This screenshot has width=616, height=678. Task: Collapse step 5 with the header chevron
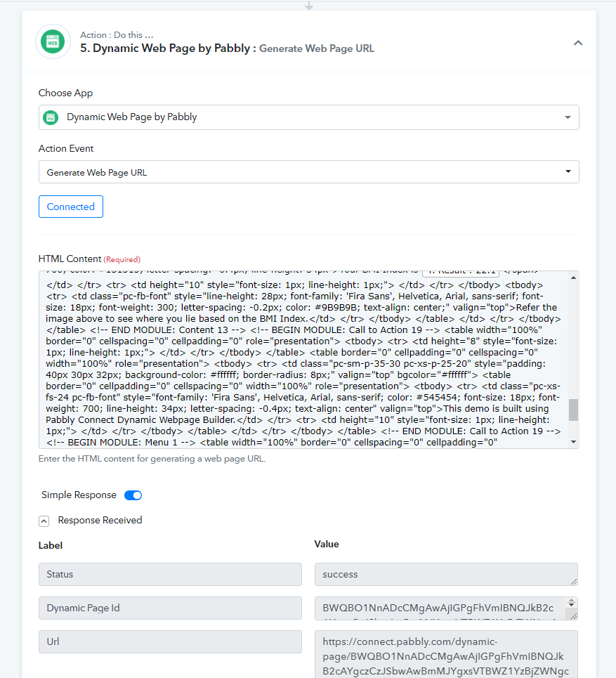pos(578,43)
